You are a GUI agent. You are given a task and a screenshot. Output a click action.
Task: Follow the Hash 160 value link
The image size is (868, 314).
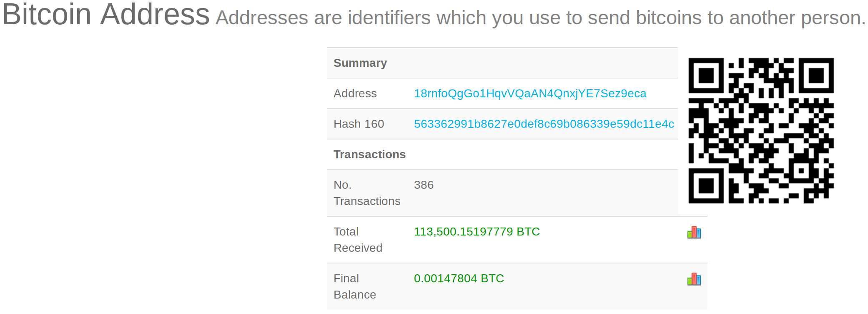pos(544,124)
